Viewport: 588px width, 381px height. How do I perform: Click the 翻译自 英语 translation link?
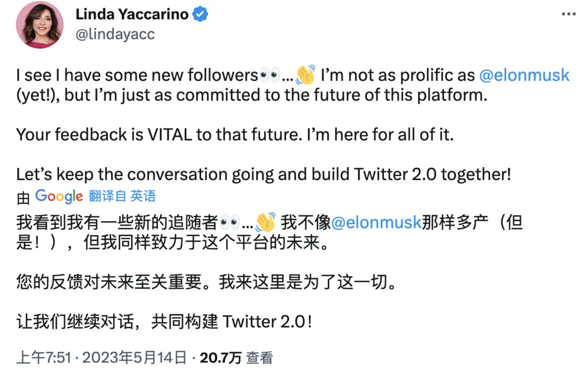(122, 196)
